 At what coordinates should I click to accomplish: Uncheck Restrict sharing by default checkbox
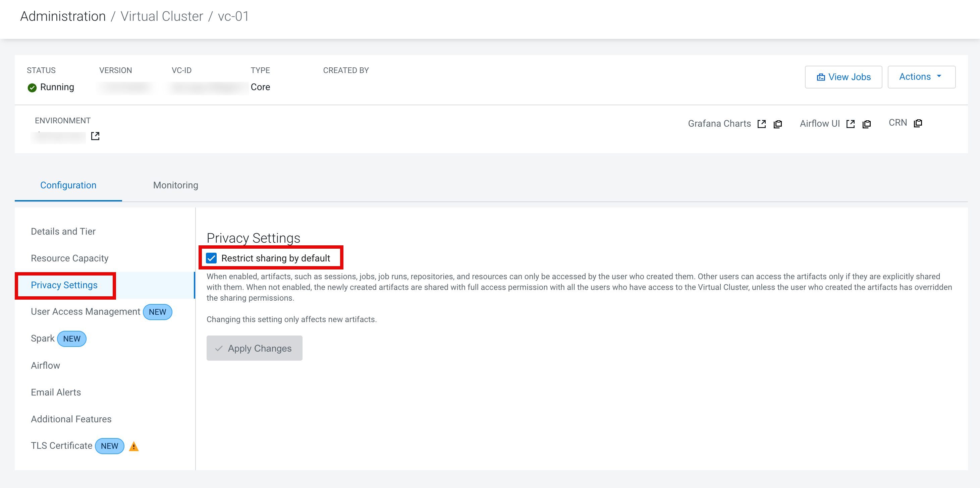212,258
